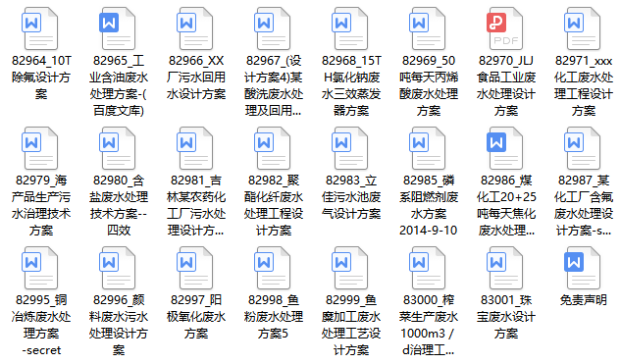Select the 82983_立佳污水池废气 document icon
This screenshot has width=621, height=364.
[x=350, y=148]
